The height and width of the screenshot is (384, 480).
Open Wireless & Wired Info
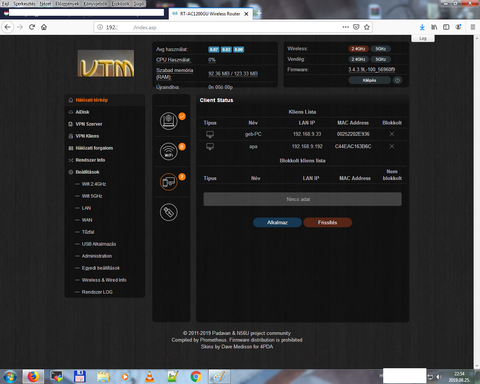[104, 280]
